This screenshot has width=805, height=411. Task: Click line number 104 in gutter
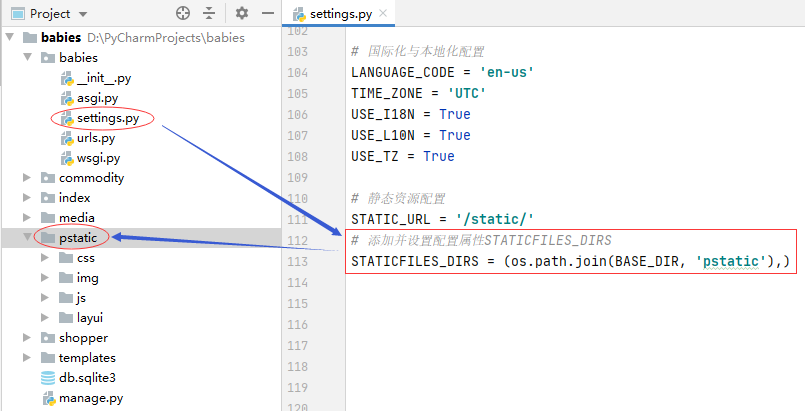point(298,73)
